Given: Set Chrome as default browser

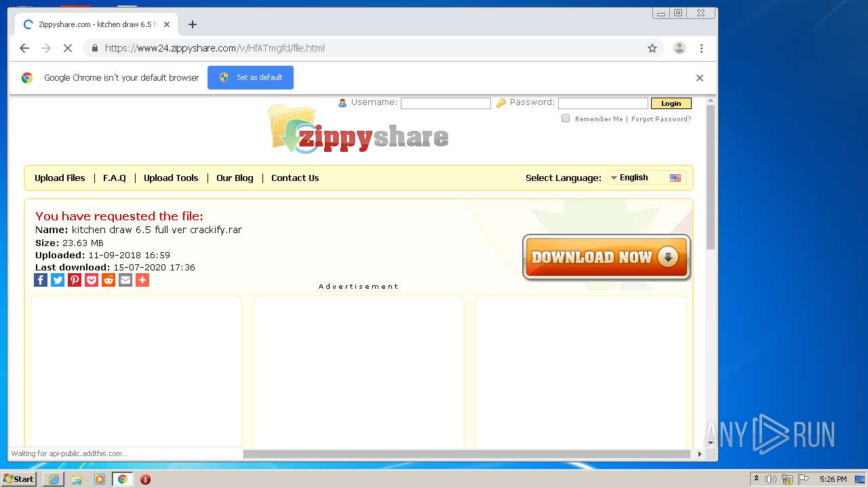Looking at the screenshot, I should 250,77.
